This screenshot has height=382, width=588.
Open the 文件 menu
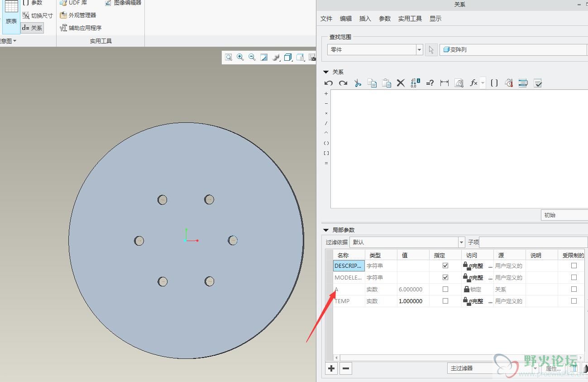[x=326, y=19]
